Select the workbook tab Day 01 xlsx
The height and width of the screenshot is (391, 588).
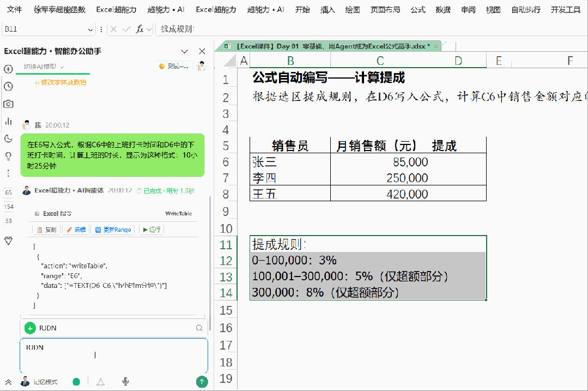point(328,46)
